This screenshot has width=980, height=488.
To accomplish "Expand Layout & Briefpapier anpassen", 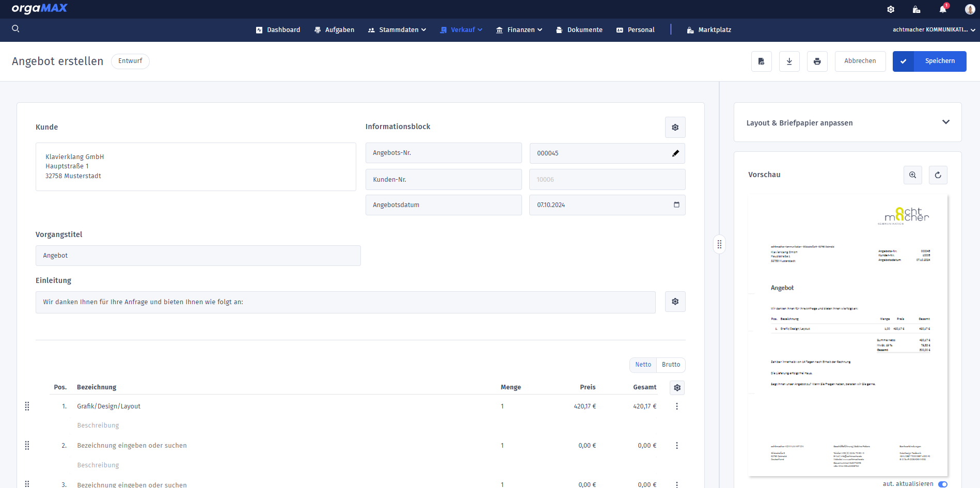I will 945,122.
